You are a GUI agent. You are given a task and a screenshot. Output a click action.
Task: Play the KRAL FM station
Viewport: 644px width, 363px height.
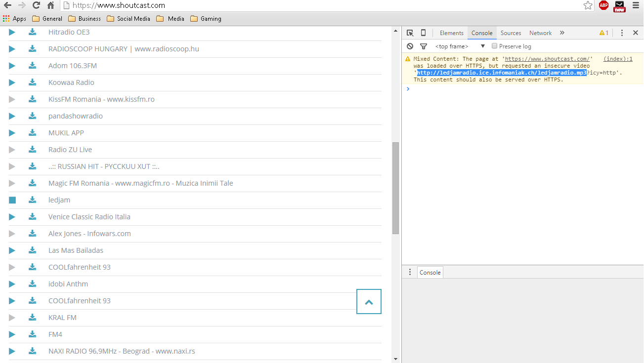coord(12,318)
